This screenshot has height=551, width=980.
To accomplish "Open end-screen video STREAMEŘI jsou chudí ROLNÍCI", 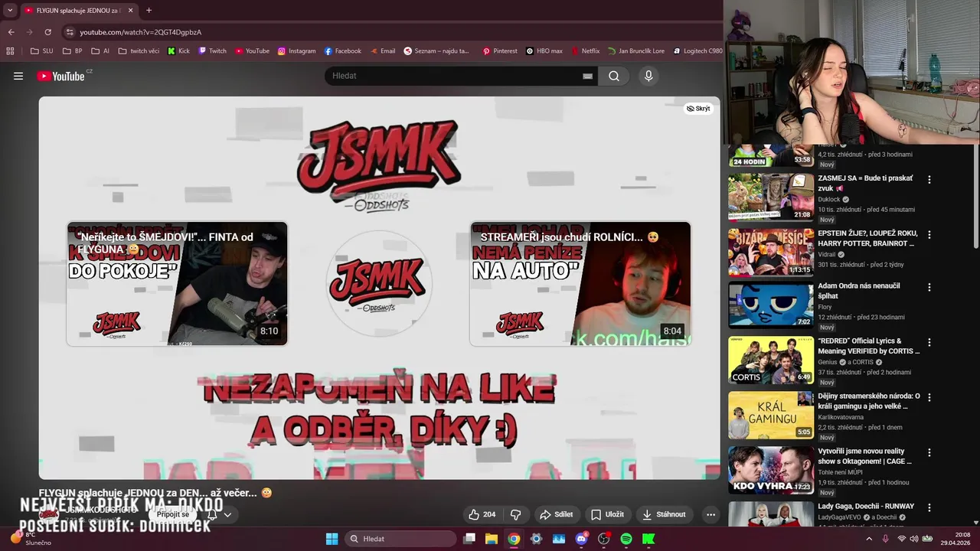I will pos(580,284).
